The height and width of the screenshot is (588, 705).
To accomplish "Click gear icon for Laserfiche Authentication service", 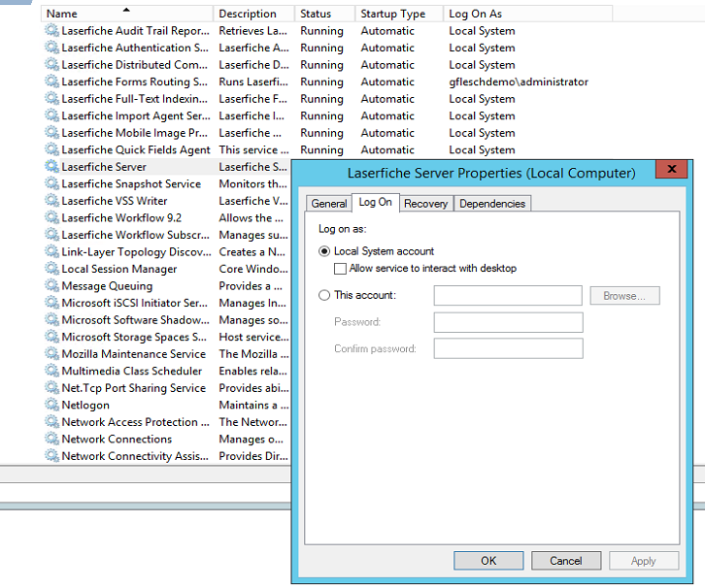I will tap(51, 48).
